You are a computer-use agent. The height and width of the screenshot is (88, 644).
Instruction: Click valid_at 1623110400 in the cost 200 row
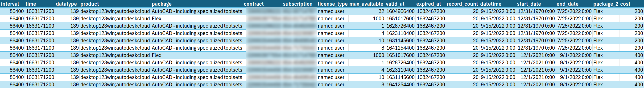pos(400,33)
